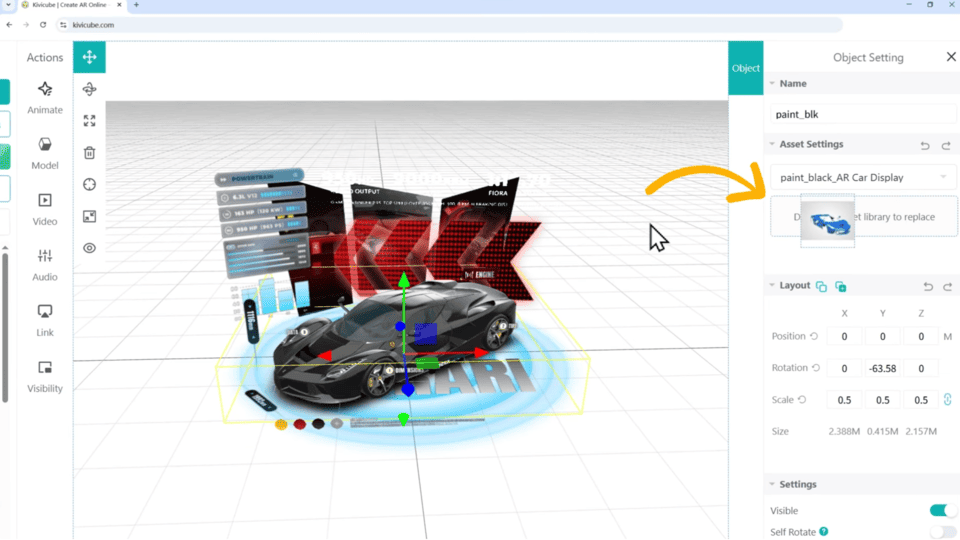The height and width of the screenshot is (540, 960).
Task: Switch to the Object tab
Action: click(x=746, y=68)
